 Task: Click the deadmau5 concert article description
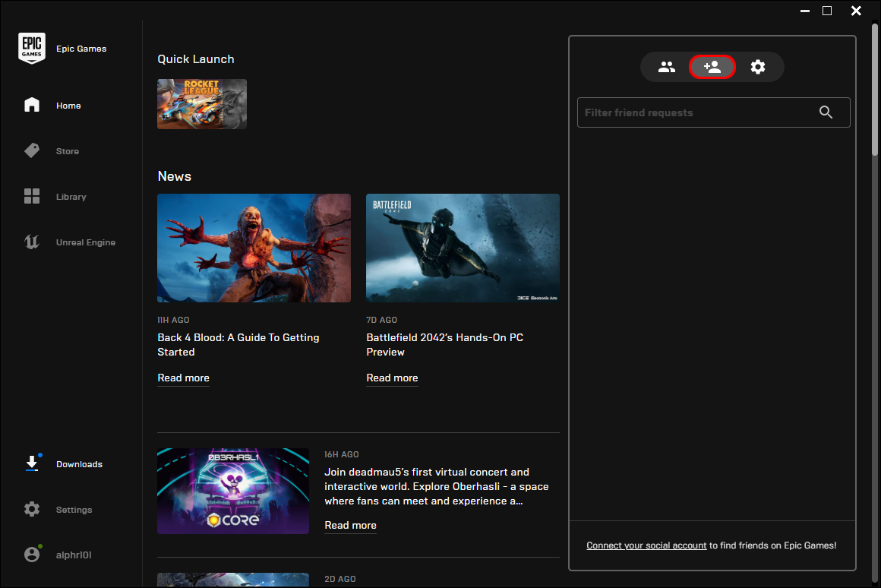[437, 486]
